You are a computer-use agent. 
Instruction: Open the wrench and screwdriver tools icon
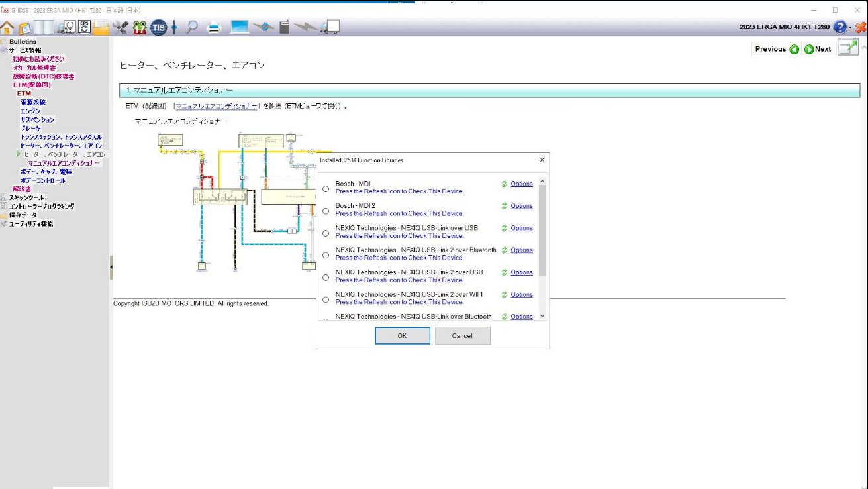pos(121,27)
